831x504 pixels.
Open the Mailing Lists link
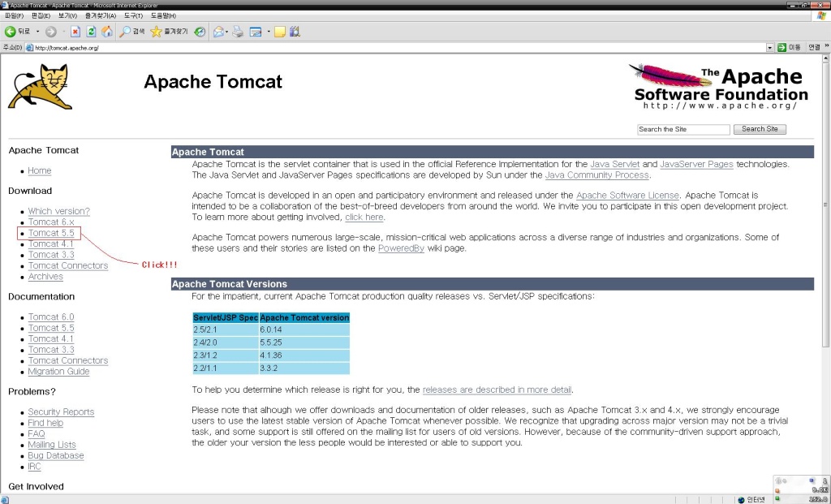(52, 445)
